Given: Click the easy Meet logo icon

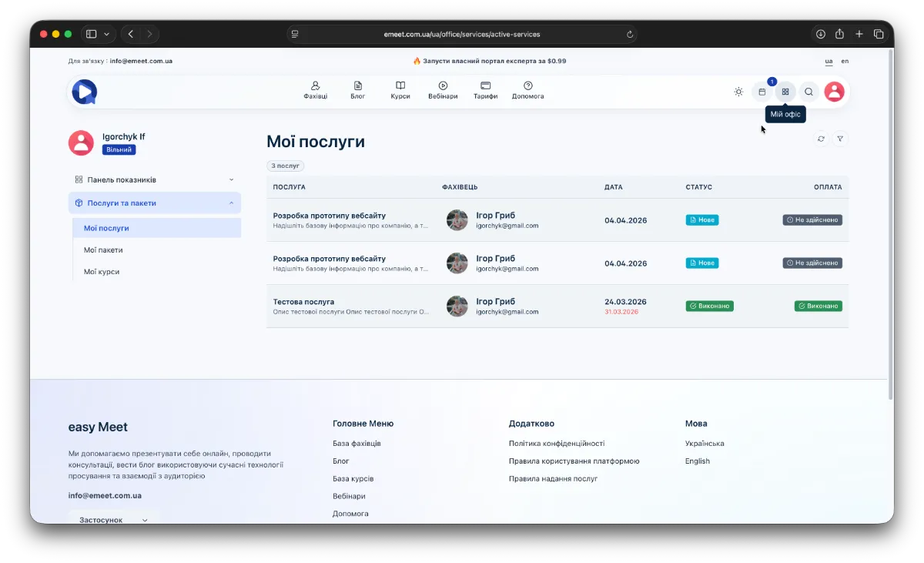Looking at the screenshot, I should click(x=84, y=92).
